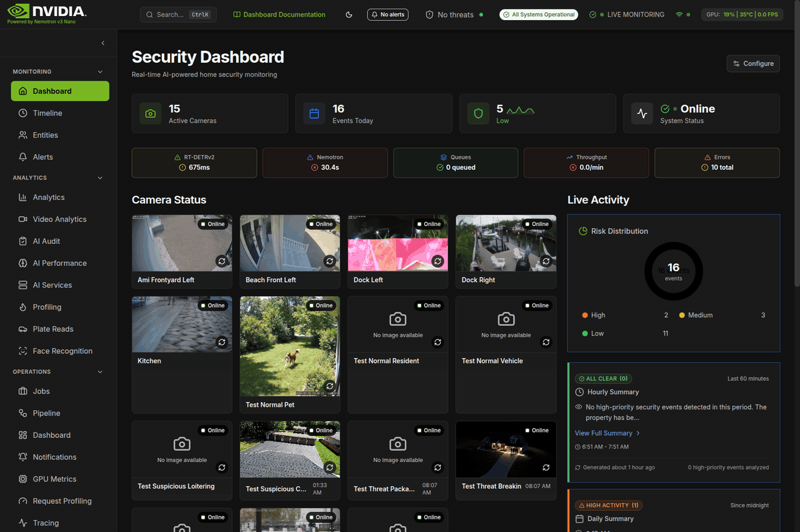800x532 pixels.
Task: Open GPU stats indicator
Action: 742,15
